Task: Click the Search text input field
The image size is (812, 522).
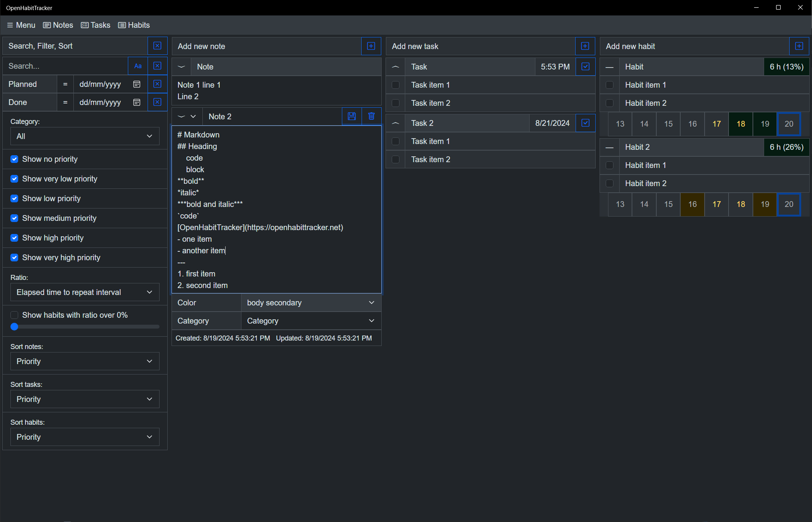Action: (65, 66)
